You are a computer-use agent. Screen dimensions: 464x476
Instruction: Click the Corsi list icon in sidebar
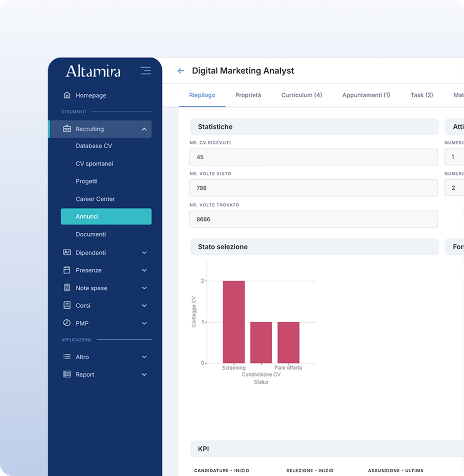pyautogui.click(x=67, y=306)
